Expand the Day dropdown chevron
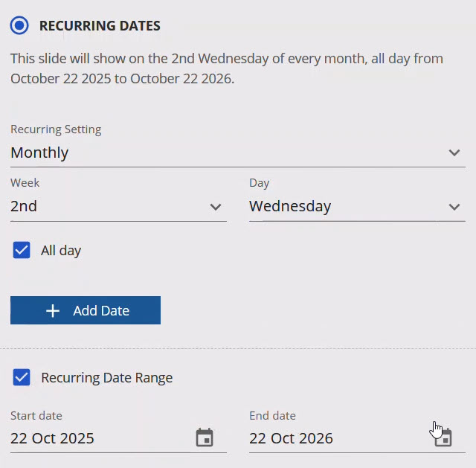The height and width of the screenshot is (468, 476). tap(454, 207)
